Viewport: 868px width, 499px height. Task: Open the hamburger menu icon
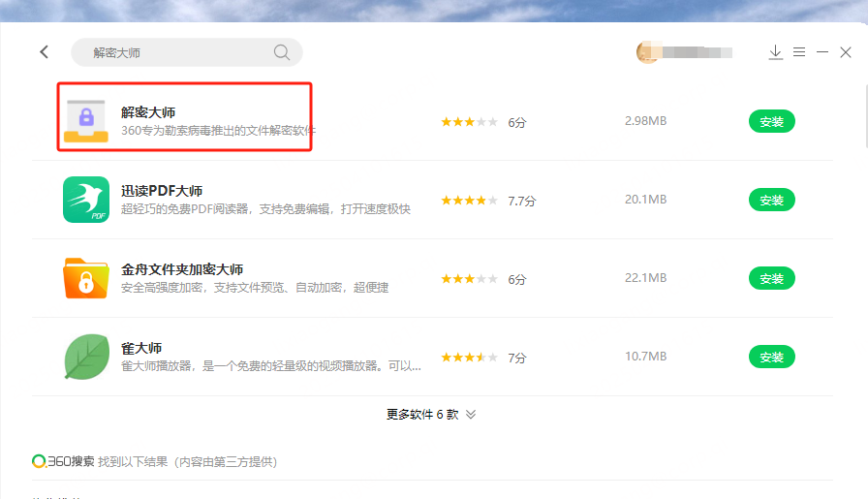[799, 52]
